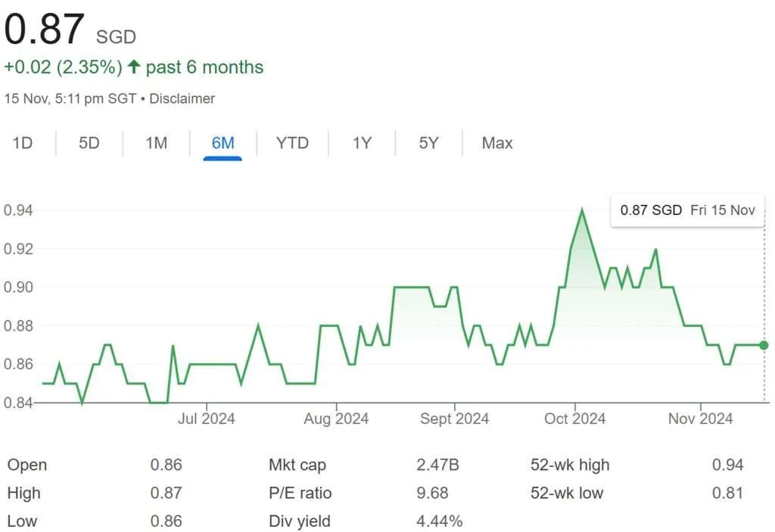Click the P/E ratio label

[301, 493]
